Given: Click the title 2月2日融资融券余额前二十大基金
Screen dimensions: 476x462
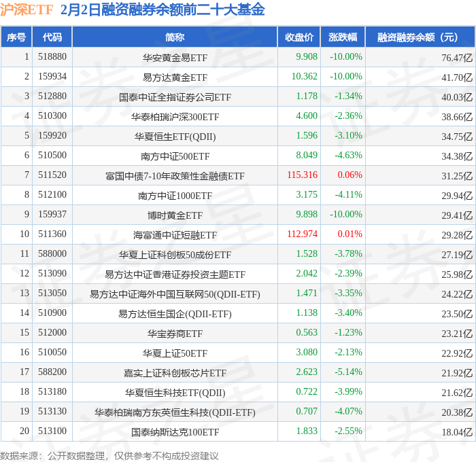Looking at the screenshot, I should [163, 10].
